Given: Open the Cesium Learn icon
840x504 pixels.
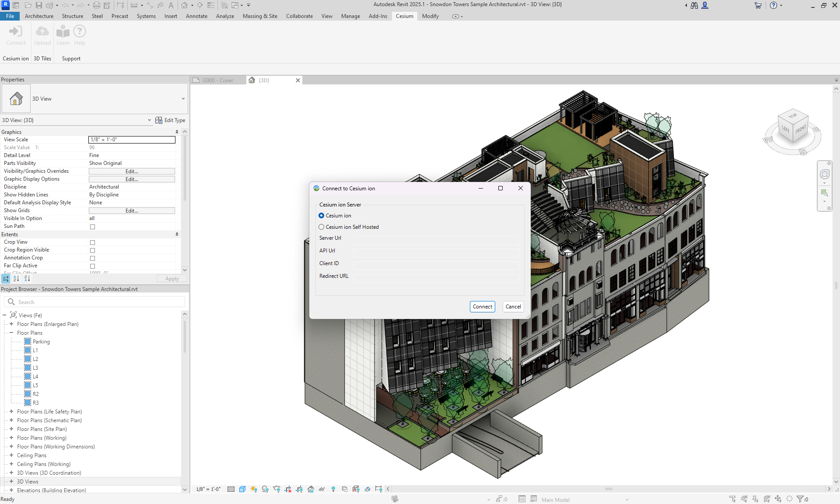Looking at the screenshot, I should pyautogui.click(x=63, y=35).
